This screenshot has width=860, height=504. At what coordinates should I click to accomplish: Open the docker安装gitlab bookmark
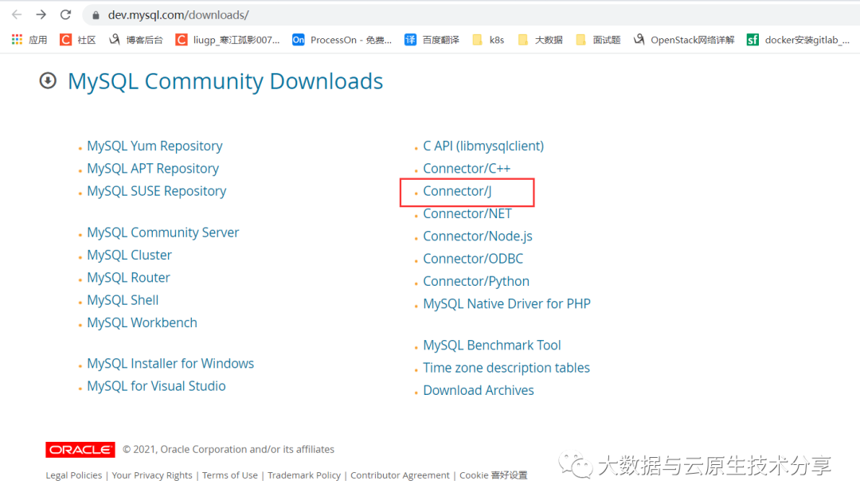799,40
